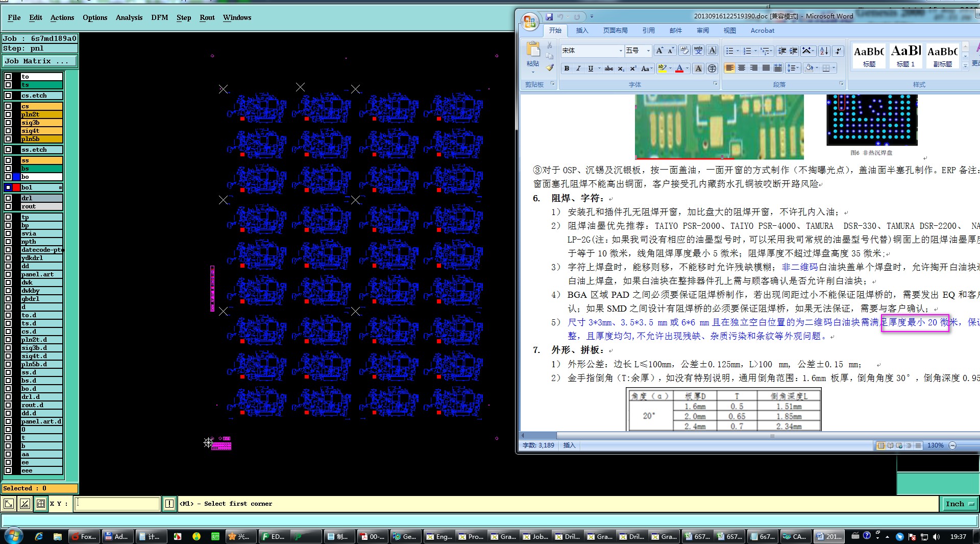Open the DFM menu

pyautogui.click(x=160, y=17)
